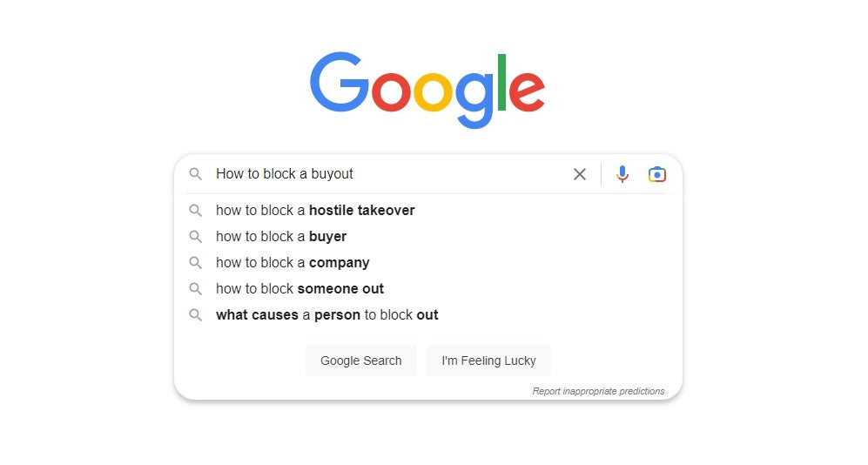Click the magnifier icon in search box
The image size is (868, 465).
196,174
